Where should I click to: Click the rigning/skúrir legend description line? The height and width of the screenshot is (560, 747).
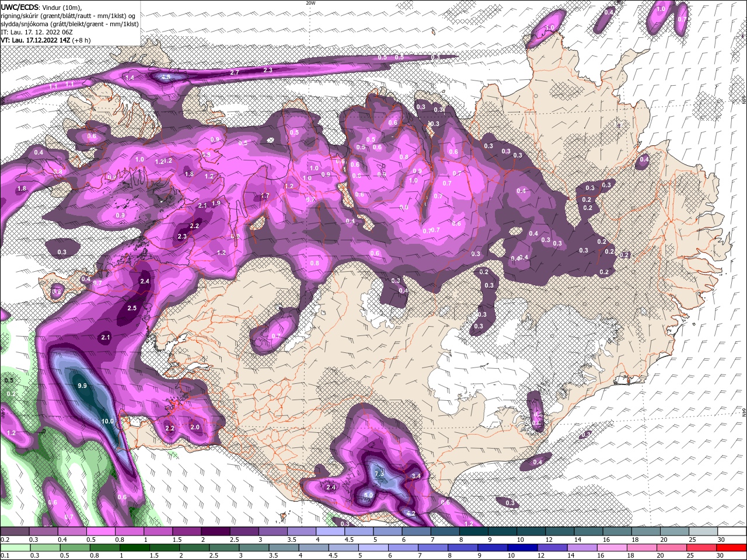coord(69,15)
